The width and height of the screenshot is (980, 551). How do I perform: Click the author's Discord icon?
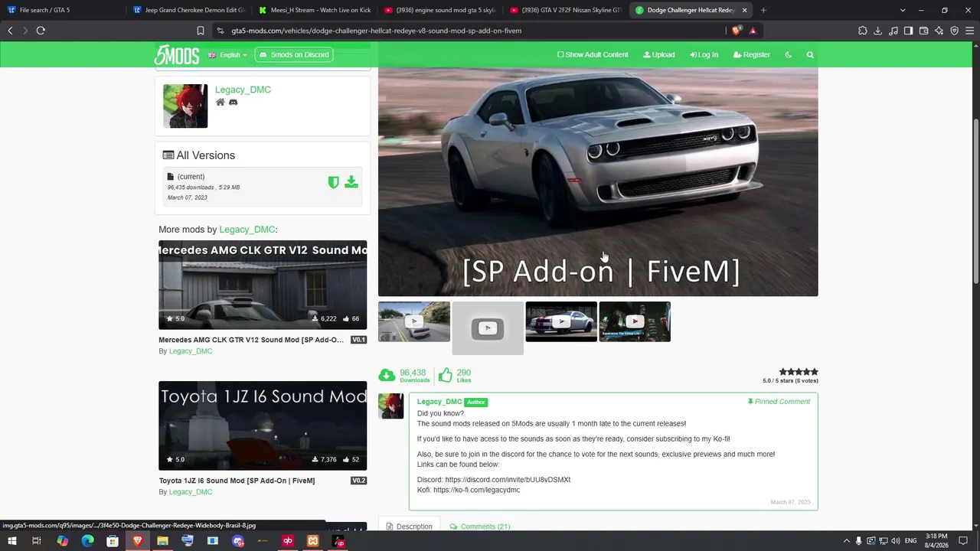234,102
